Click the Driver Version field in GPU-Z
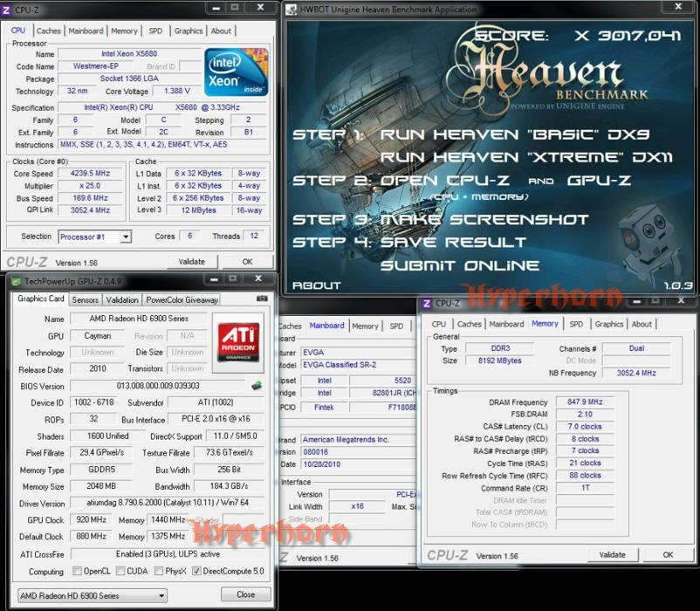Screen dimensions: 700x611 (x=168, y=503)
